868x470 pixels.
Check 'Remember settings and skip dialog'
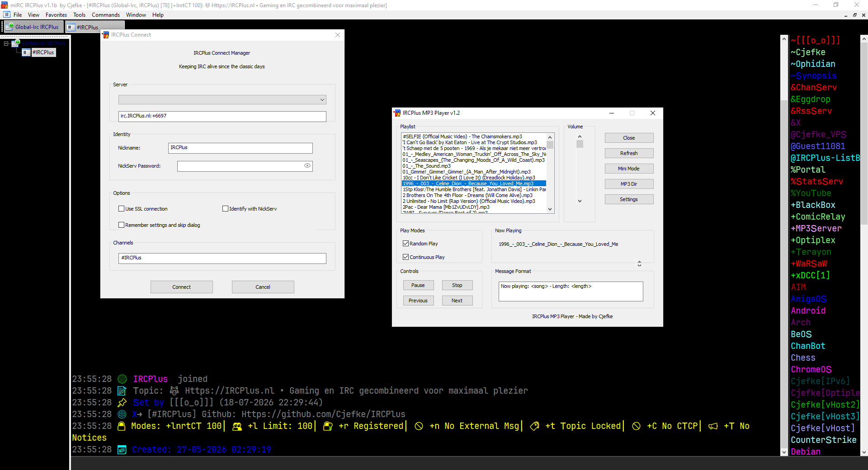(121, 225)
